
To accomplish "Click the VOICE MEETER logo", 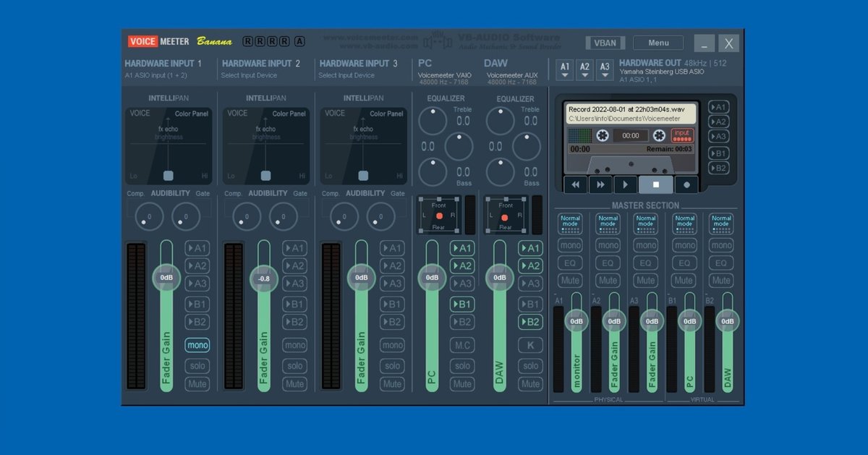I will [159, 42].
